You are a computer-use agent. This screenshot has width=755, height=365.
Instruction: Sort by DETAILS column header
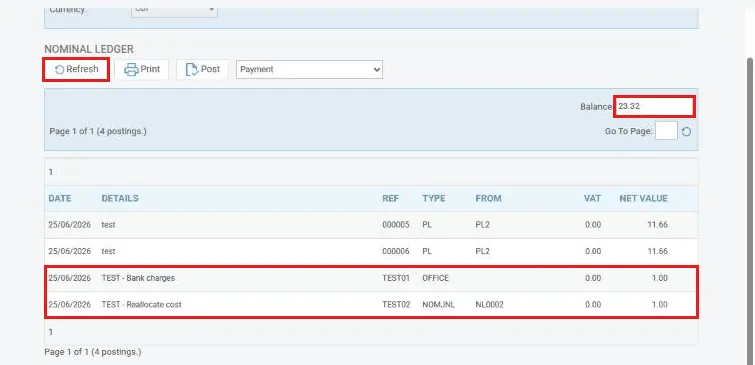(120, 198)
